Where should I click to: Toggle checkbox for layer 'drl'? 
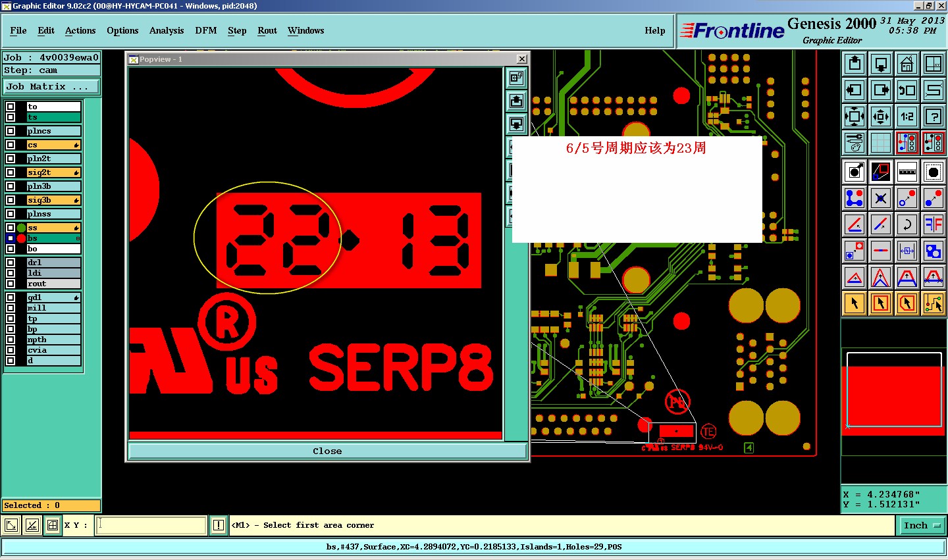(11, 263)
